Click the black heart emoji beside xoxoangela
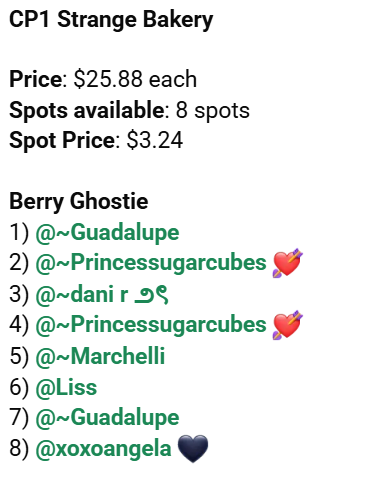 click(x=193, y=449)
